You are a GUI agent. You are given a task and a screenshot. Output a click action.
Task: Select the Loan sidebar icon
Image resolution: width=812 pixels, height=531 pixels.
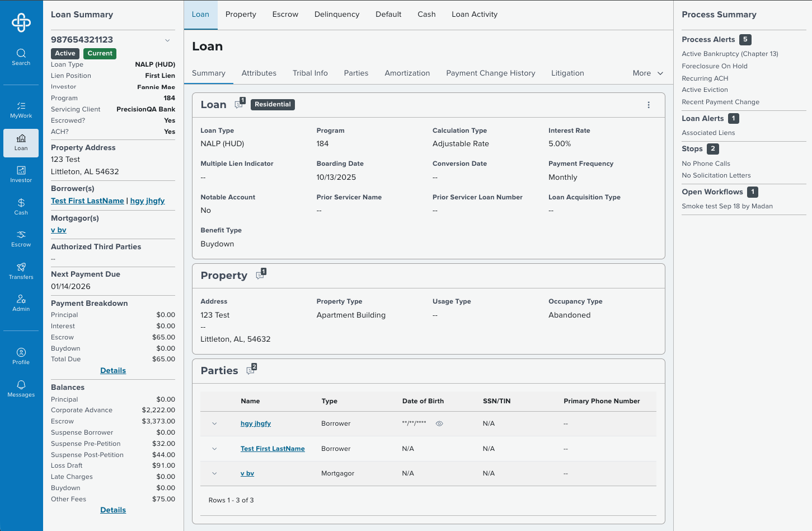coord(21,143)
